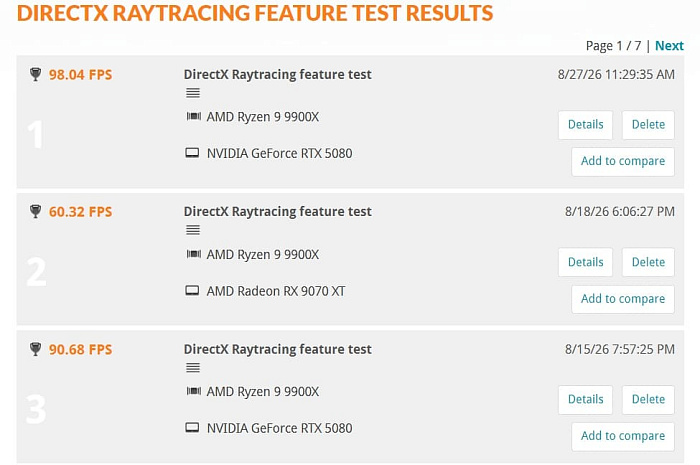This screenshot has width=700, height=465.
Task: Go to Next results page
Action: (669, 46)
